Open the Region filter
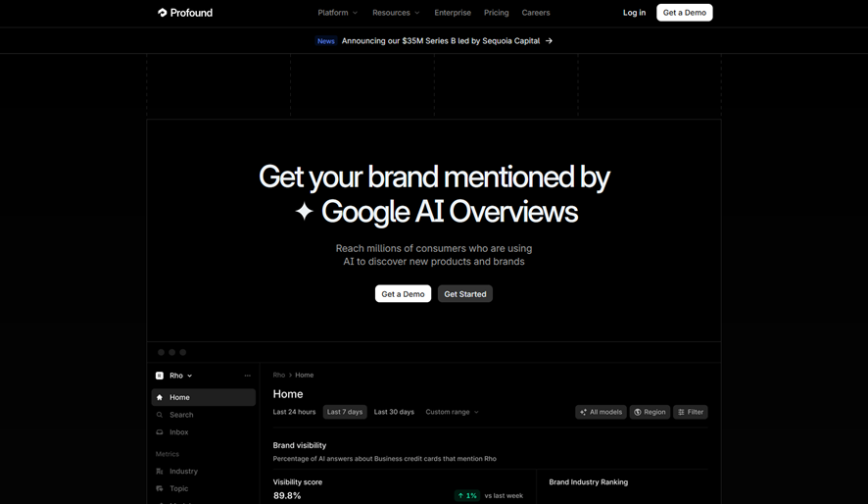The height and width of the screenshot is (504, 868). (x=650, y=412)
